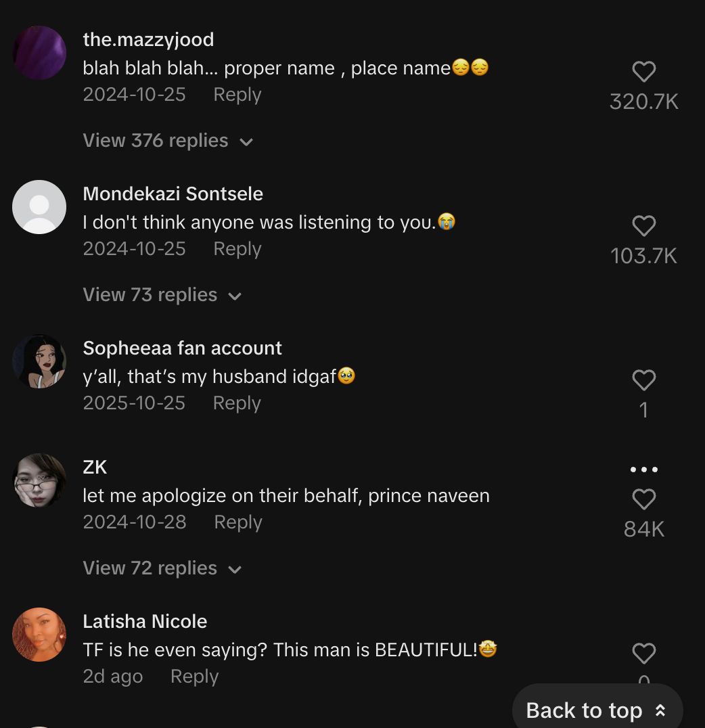Tap the heart on Mondekazi Sontsele's comment
705x728 pixels.
[x=643, y=226]
